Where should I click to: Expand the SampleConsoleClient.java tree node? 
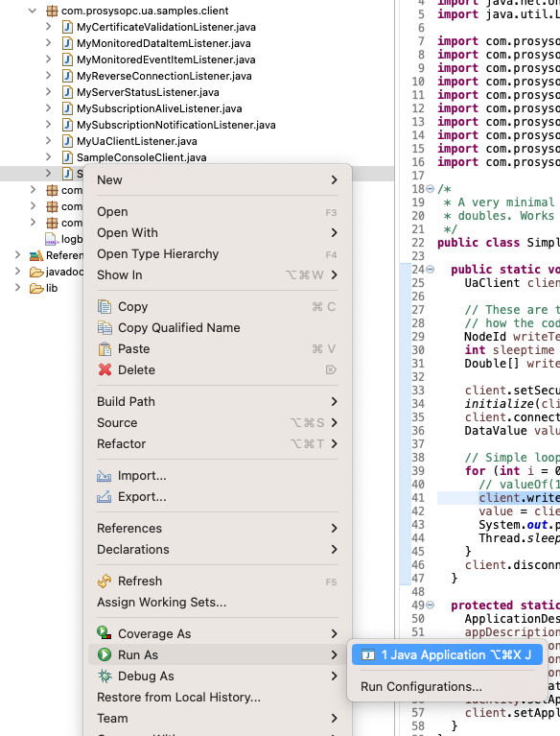(x=48, y=156)
